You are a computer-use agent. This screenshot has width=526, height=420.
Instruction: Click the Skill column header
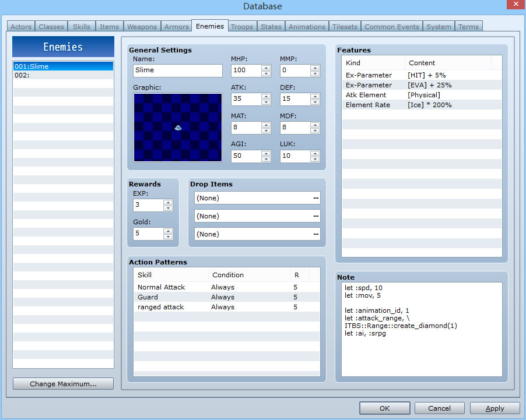(x=171, y=275)
